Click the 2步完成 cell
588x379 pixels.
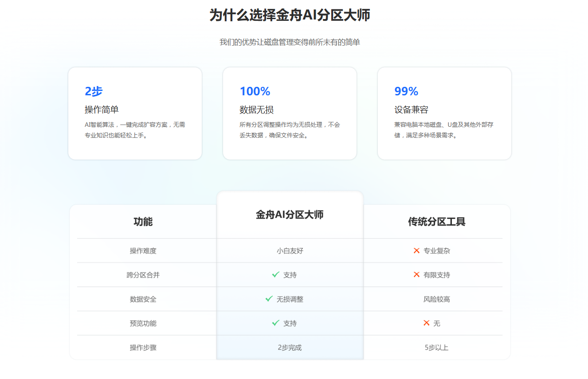tap(290, 348)
